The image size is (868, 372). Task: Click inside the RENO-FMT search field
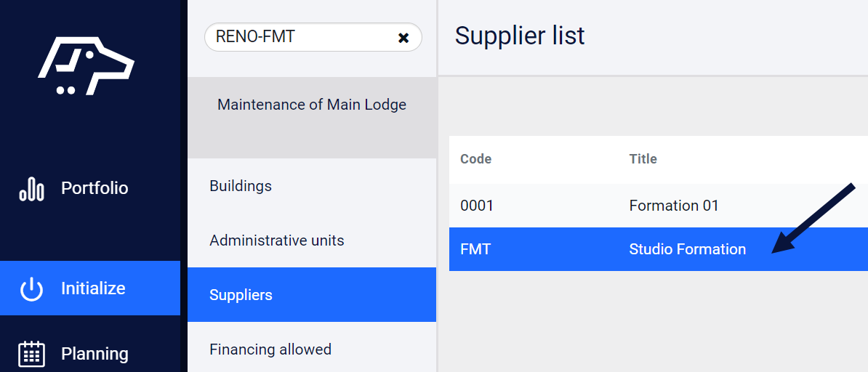tap(302, 37)
